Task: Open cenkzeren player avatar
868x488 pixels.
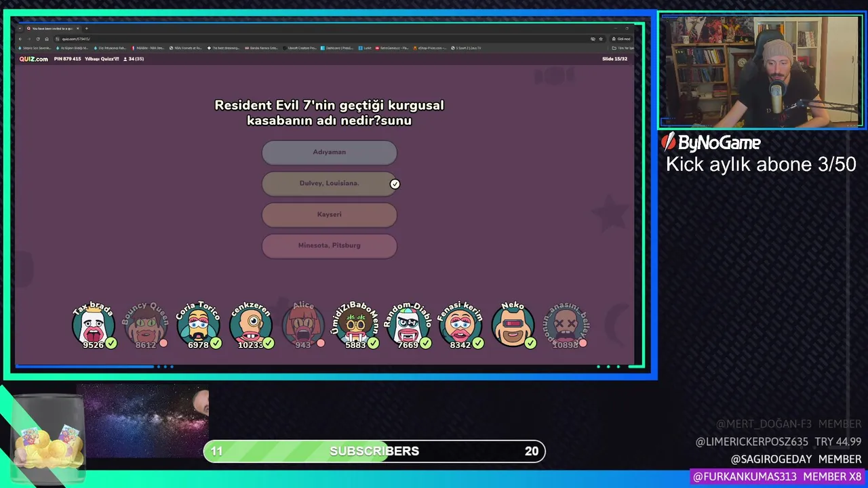Action: click(x=251, y=326)
